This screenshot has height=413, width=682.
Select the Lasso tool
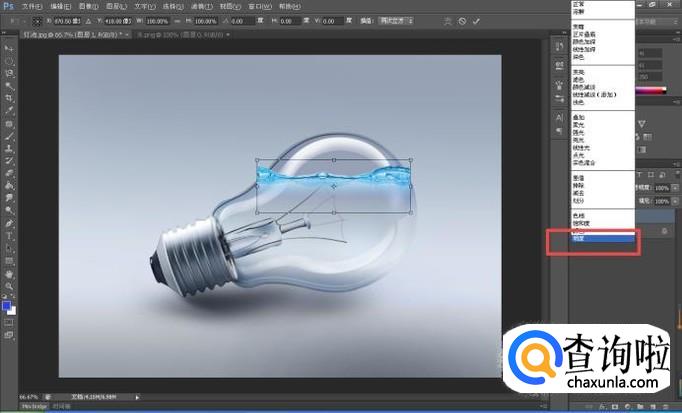click(x=9, y=73)
